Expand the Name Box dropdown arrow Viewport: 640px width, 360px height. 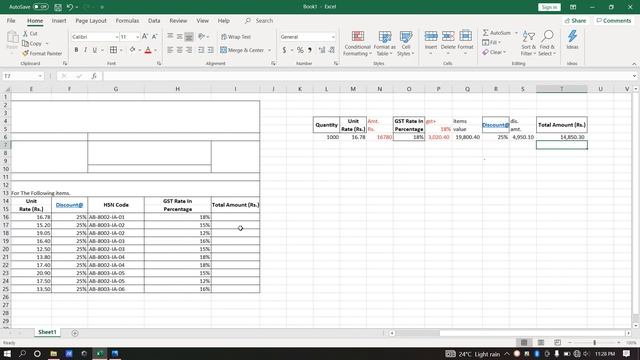pos(40,76)
